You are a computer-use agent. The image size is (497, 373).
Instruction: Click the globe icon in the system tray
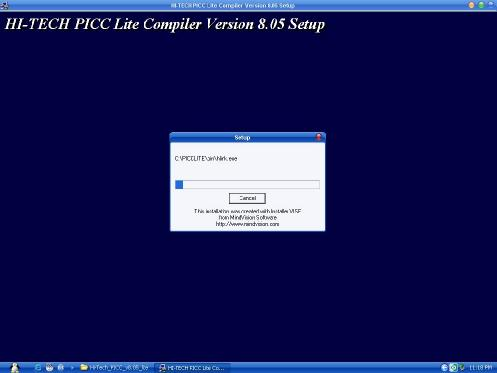pyautogui.click(x=444, y=368)
